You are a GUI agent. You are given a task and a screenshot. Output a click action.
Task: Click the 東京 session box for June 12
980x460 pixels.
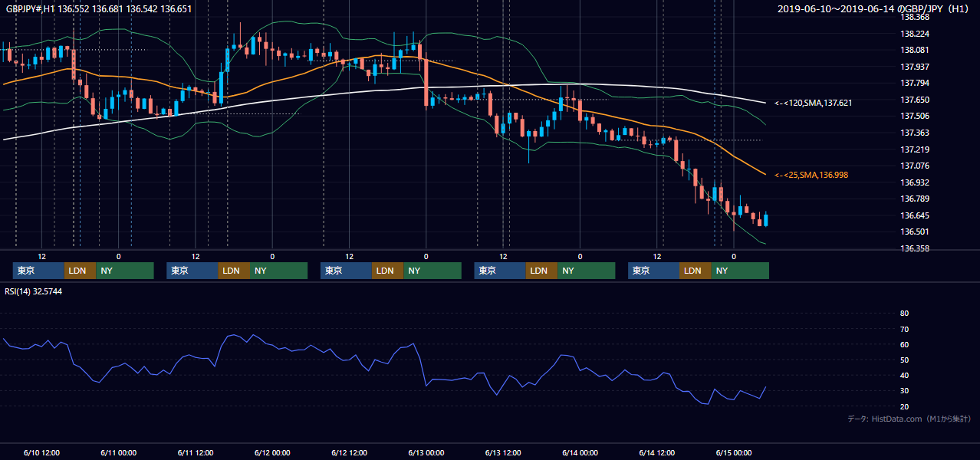[346, 271]
